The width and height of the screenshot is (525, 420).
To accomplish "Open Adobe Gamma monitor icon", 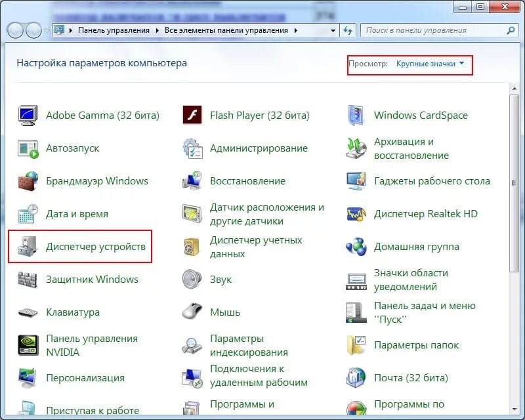I will [x=28, y=115].
